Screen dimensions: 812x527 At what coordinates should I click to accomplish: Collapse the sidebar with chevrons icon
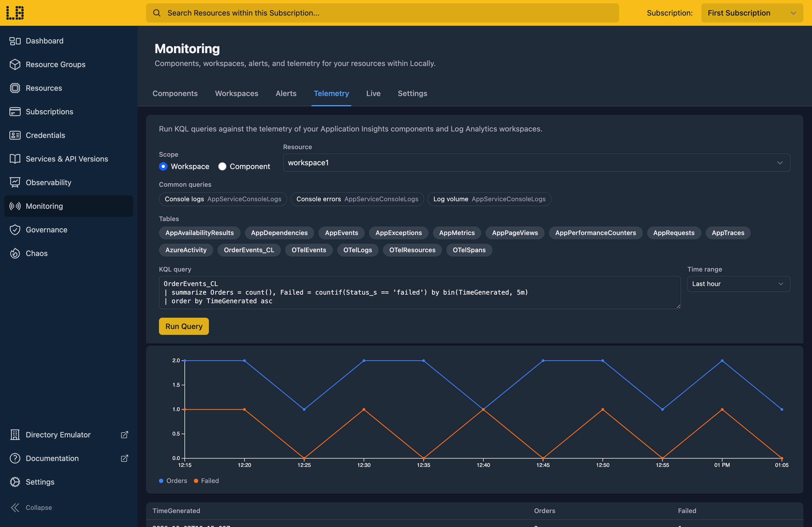click(15, 508)
